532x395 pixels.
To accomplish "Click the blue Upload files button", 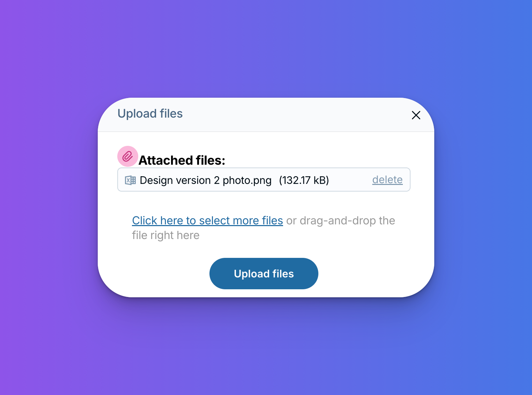I will pos(264,274).
